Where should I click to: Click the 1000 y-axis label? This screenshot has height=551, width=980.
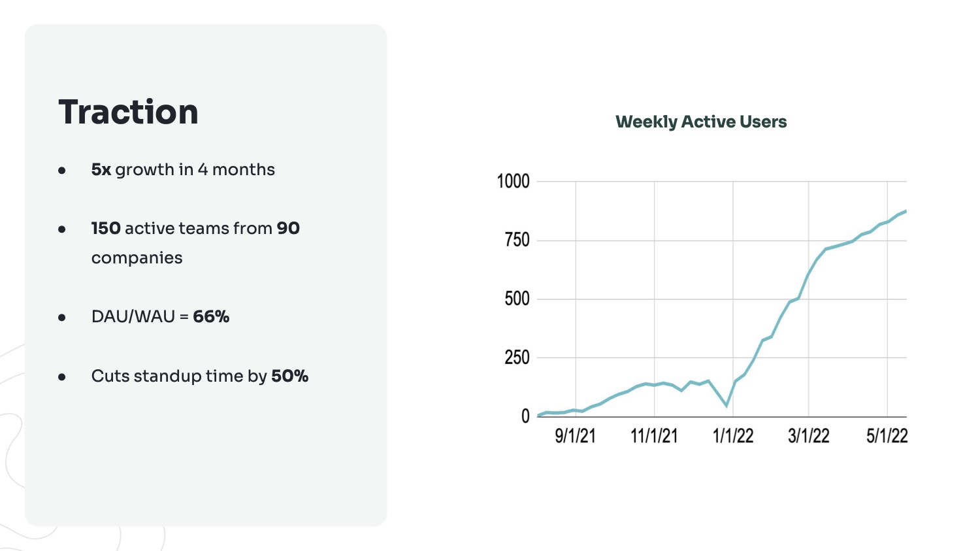tap(513, 182)
